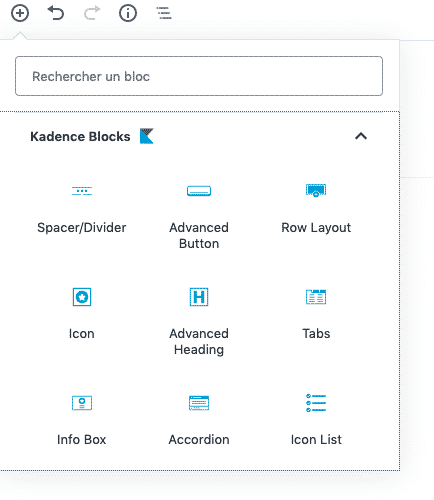Click the Kadence Blocks heading text

[80, 136]
